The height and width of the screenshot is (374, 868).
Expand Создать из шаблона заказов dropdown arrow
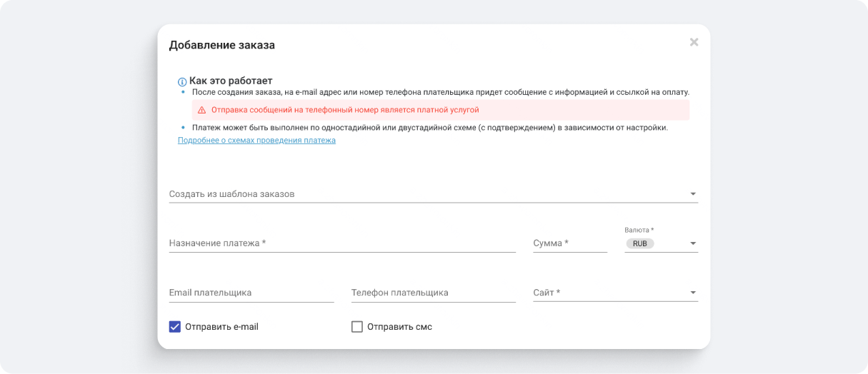click(692, 194)
